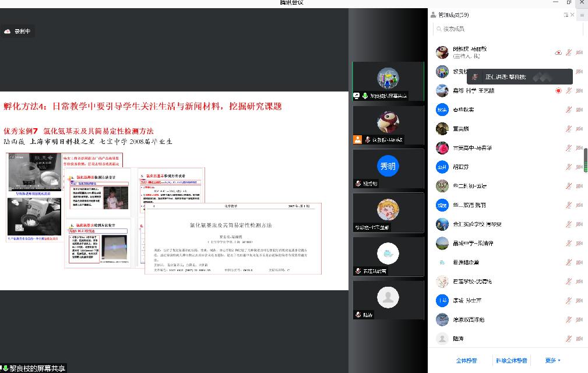Click the 解除全体静音 unmute-all button
The width and height of the screenshot is (588, 373).
511,361
